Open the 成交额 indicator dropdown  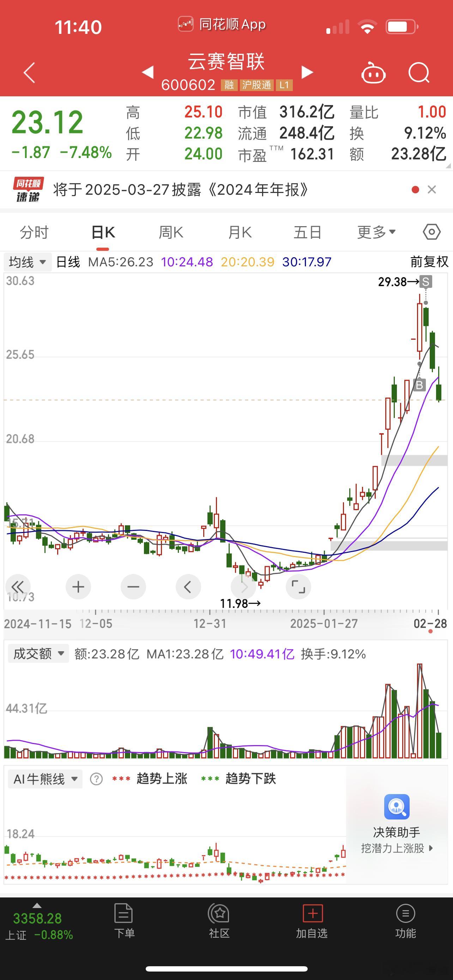[38, 654]
